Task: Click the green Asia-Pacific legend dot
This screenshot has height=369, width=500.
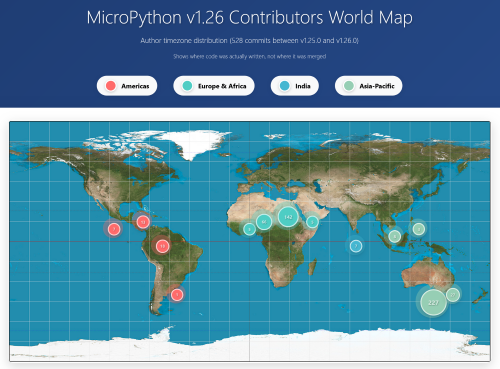Action: click(x=349, y=86)
